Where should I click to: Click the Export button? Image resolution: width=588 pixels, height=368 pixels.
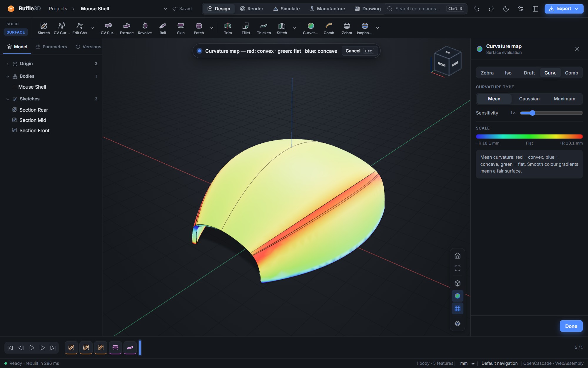pos(564,9)
